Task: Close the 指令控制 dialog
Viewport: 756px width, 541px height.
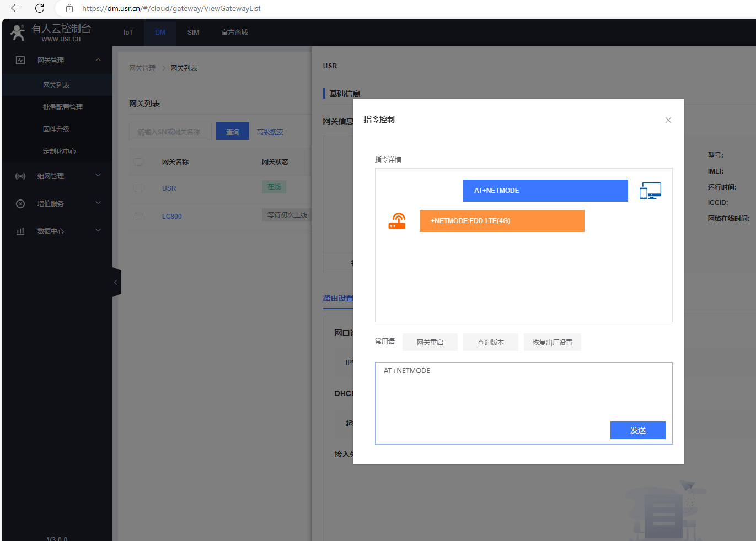Action: click(x=668, y=120)
